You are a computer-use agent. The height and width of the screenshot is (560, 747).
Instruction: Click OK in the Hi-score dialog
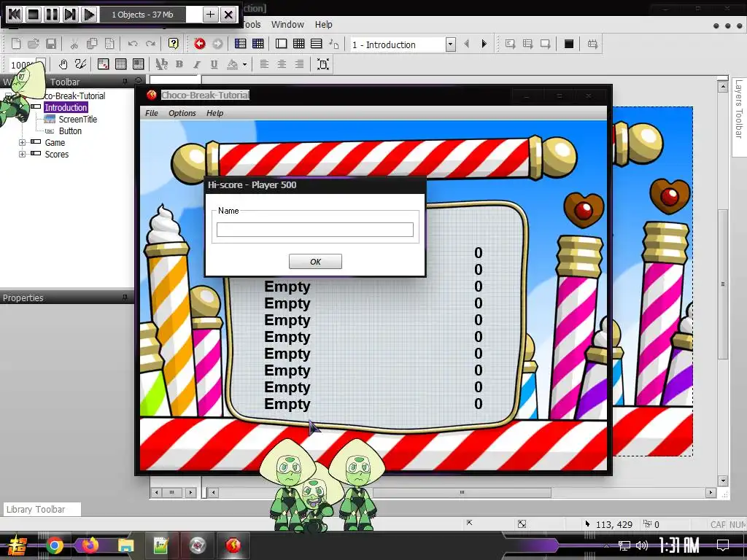[x=315, y=262]
